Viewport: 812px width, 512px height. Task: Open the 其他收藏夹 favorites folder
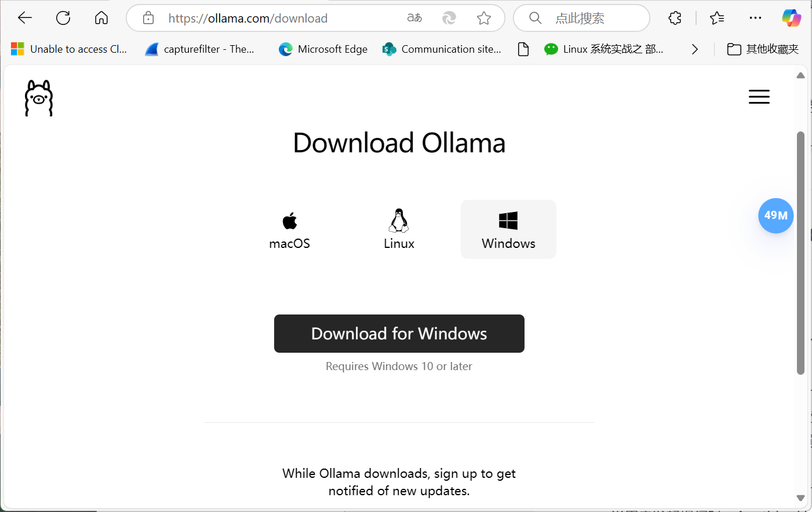pyautogui.click(x=763, y=49)
